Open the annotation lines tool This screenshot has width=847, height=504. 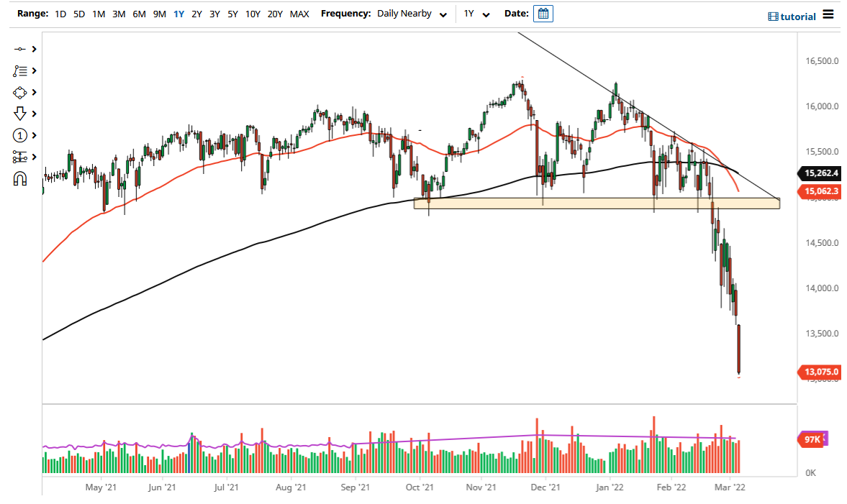click(20, 70)
